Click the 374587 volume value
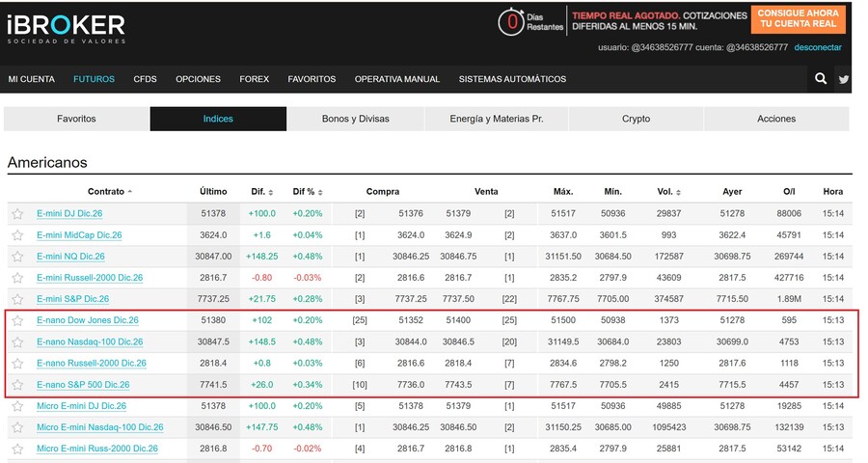Image resolution: width=868 pixels, height=463 pixels. (668, 299)
